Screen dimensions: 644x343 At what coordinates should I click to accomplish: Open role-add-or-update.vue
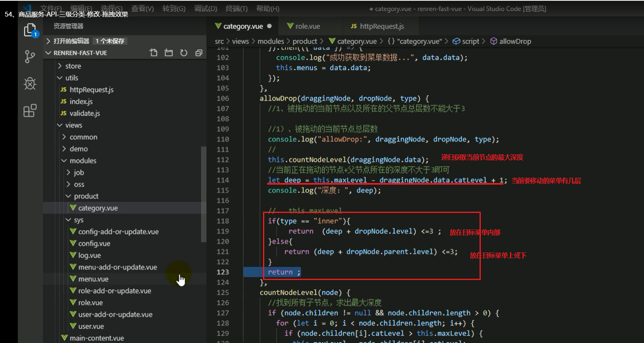[115, 291]
